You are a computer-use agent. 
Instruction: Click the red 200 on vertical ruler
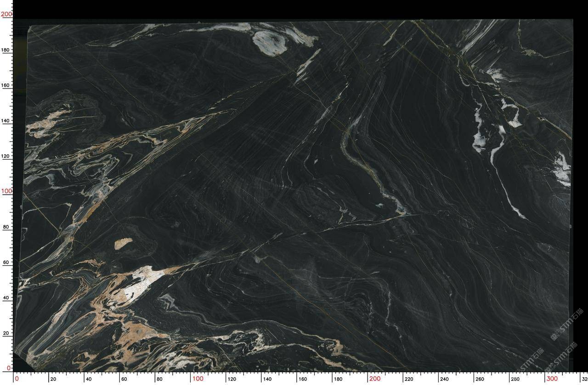point(6,14)
